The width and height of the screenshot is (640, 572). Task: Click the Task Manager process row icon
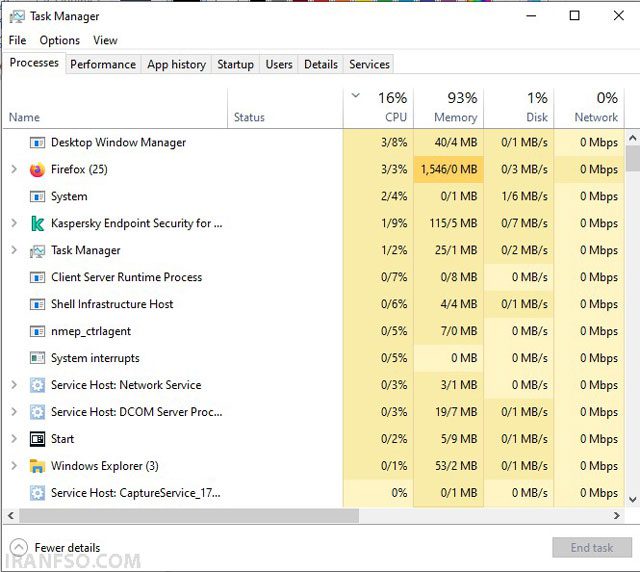[37, 251]
